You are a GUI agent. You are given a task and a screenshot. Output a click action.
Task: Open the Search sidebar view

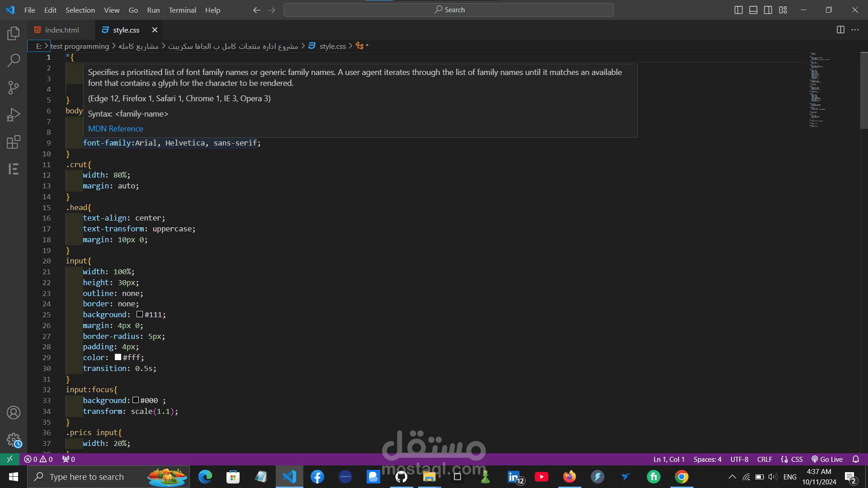coord(14,60)
